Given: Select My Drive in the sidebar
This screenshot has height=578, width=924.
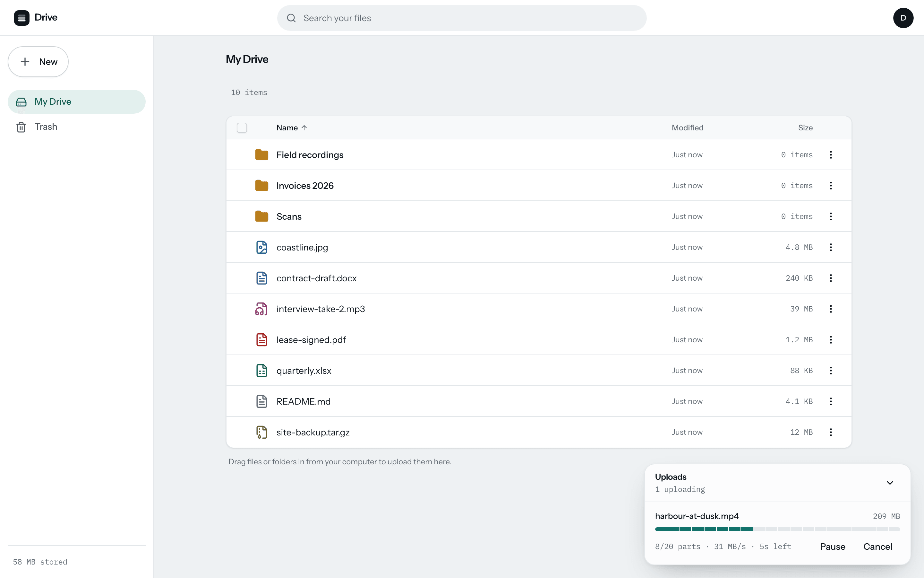Looking at the screenshot, I should tap(76, 102).
